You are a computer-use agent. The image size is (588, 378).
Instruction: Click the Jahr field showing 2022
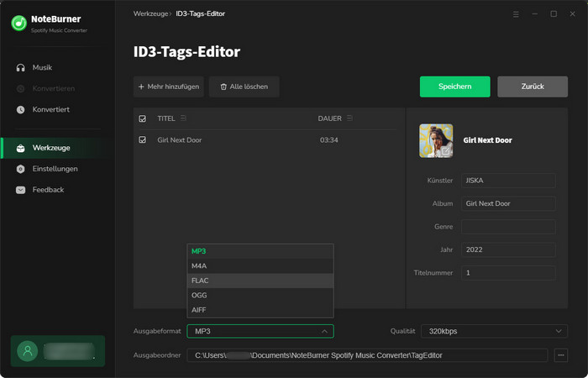[x=508, y=249]
